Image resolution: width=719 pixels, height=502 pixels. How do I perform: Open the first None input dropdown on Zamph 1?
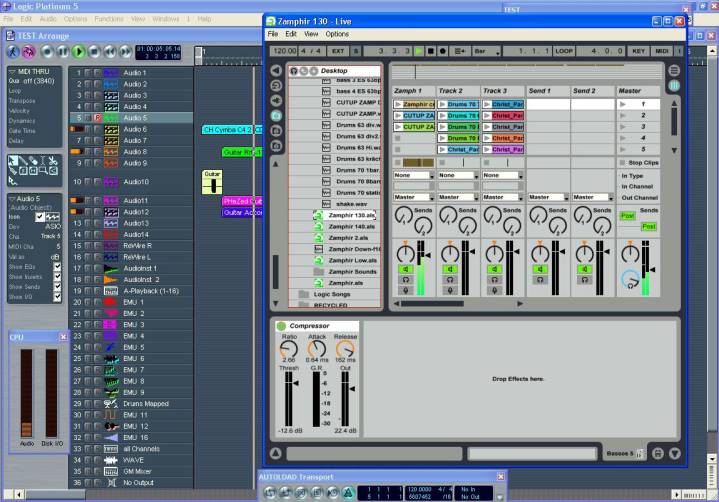(413, 175)
